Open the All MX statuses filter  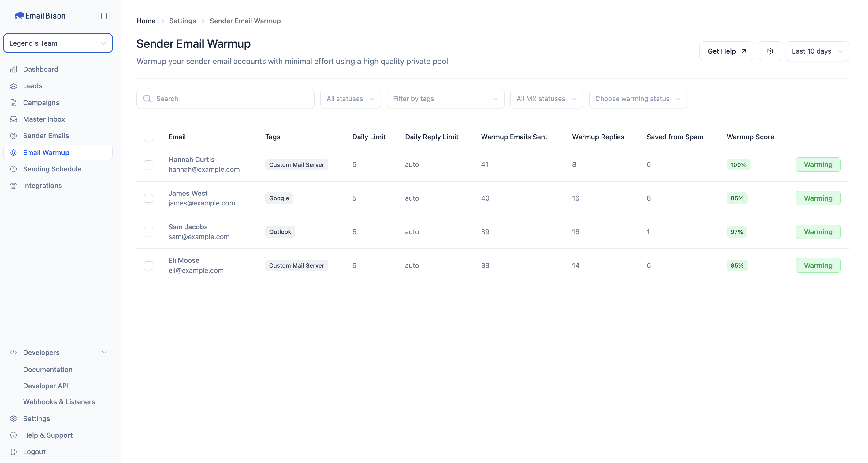(546, 99)
